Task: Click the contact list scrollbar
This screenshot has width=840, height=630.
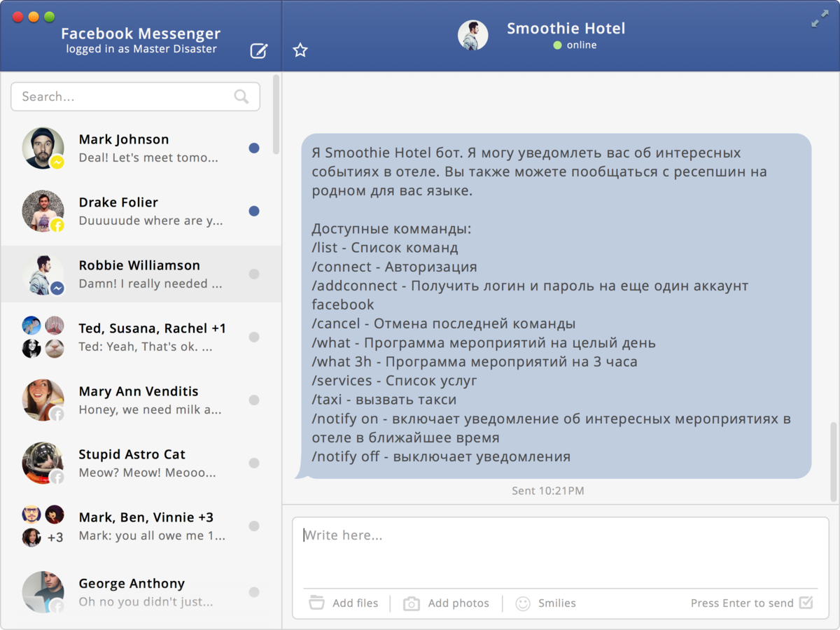Action: tap(276, 114)
